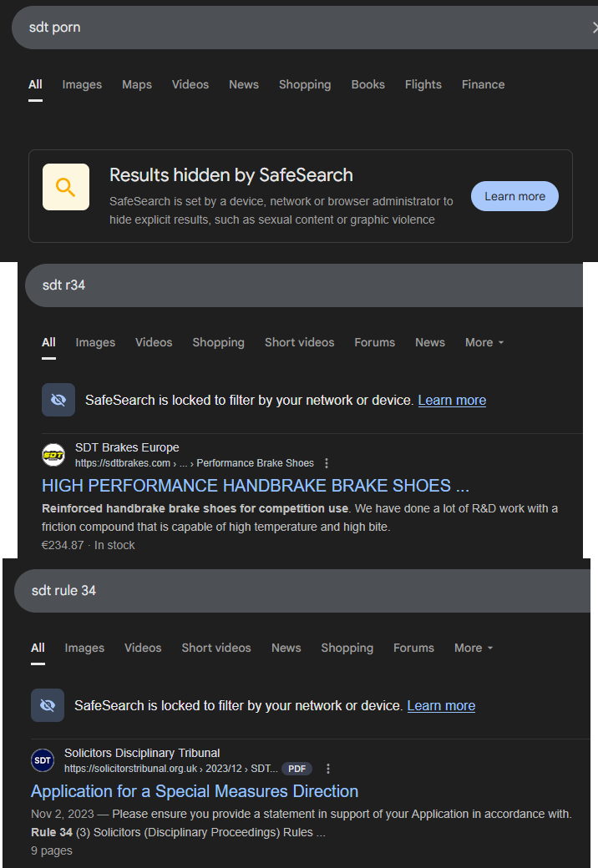Select Forums tab in 'sdt r34' search
Image resolution: width=598 pixels, height=868 pixels.
pyautogui.click(x=374, y=342)
